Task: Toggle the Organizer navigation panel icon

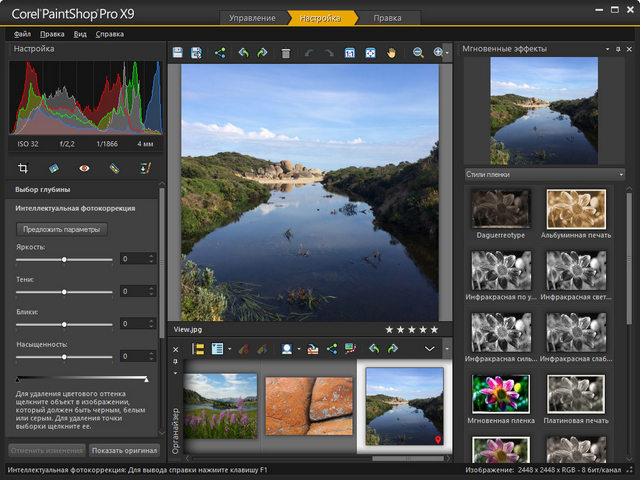Action: coord(198,348)
